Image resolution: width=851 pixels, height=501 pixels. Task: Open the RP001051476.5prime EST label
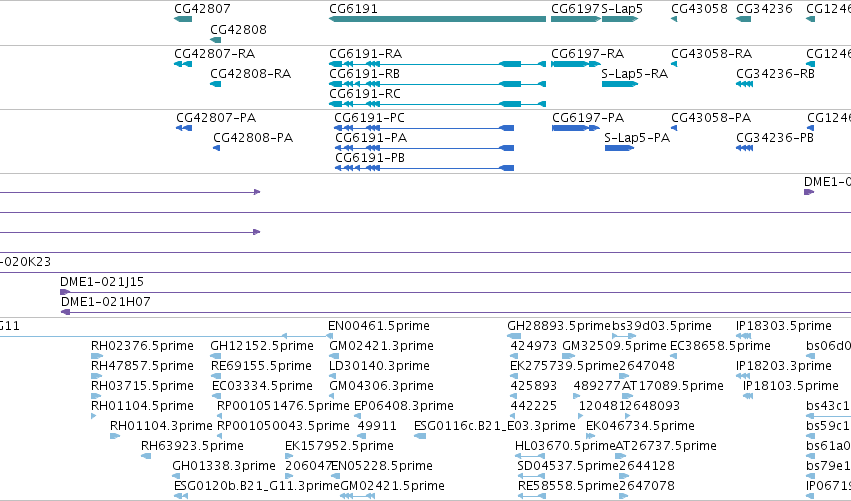pyautogui.click(x=283, y=406)
